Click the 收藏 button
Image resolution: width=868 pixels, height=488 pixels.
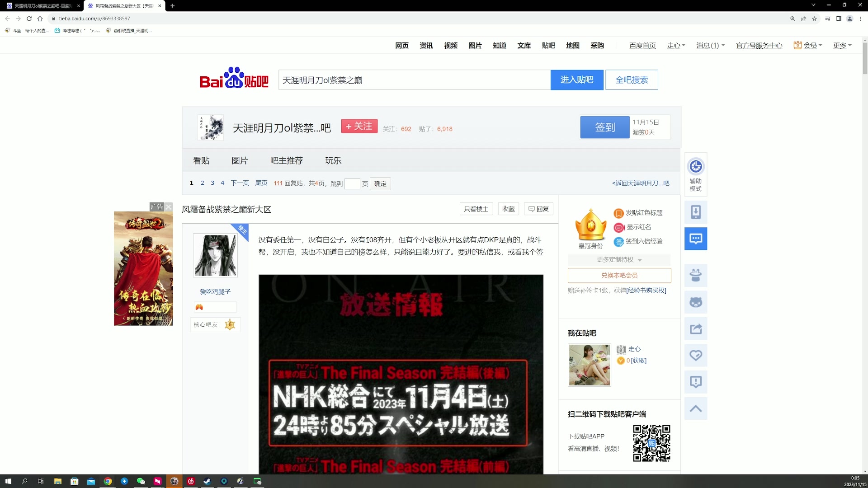tap(508, 209)
